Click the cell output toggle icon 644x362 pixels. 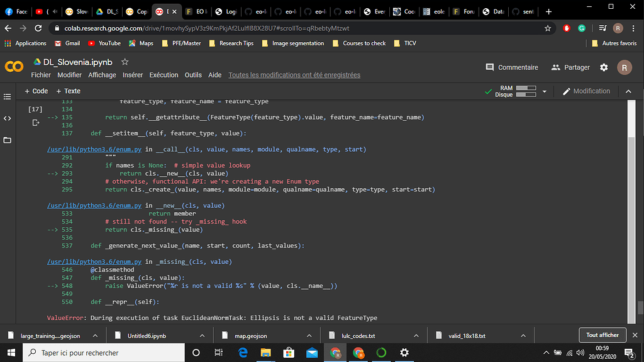36,123
